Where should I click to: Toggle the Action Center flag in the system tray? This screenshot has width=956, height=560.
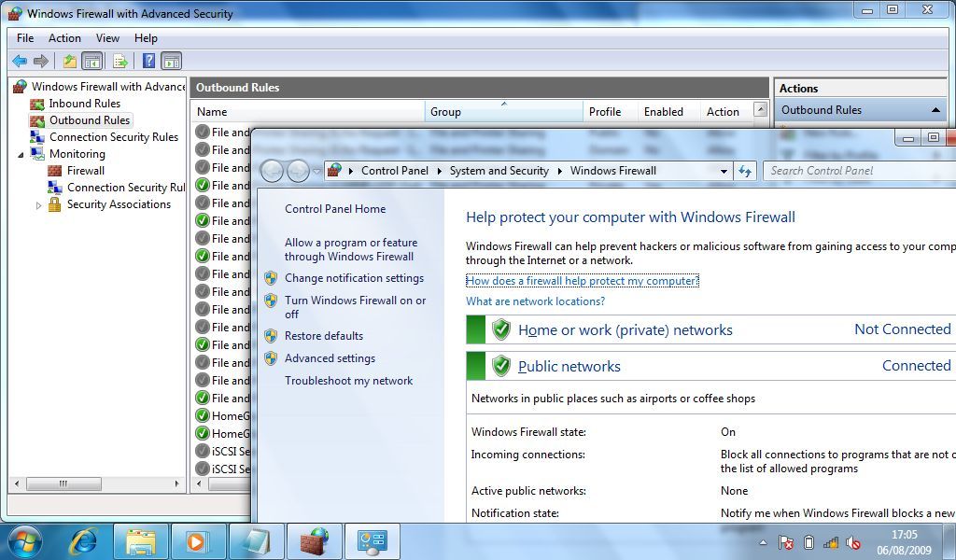tap(784, 543)
